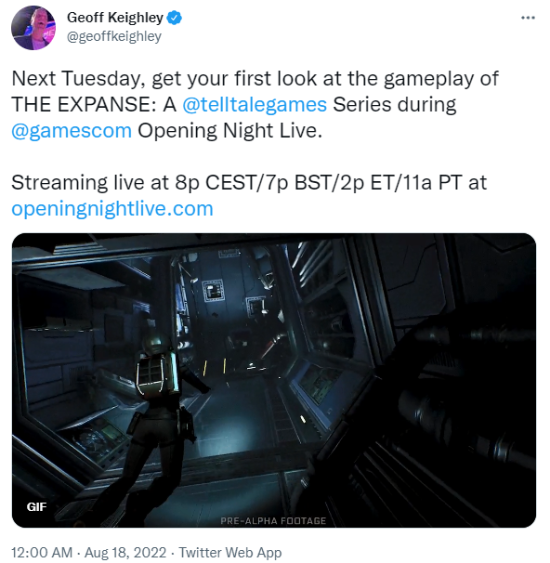Screen dimensions: 550x563
Task: Visit the openingnightlive.com link
Action: coord(112,209)
